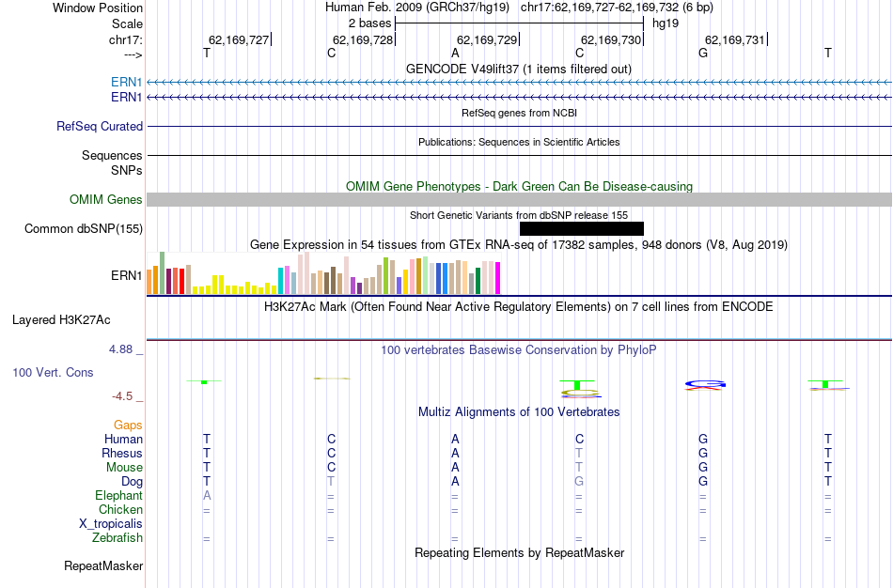This screenshot has width=893, height=588.
Task: Click the ---> strand direction arrow
Action: (x=133, y=54)
